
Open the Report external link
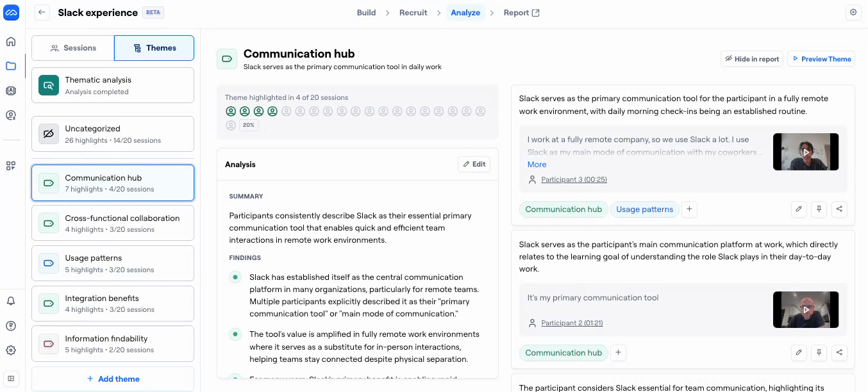tap(521, 12)
